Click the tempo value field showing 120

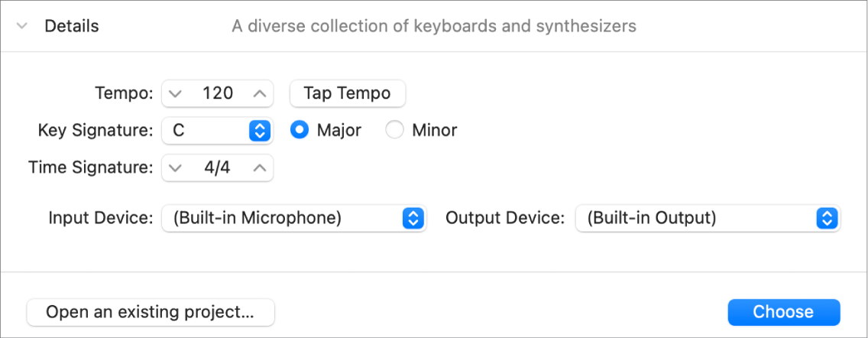(x=218, y=93)
